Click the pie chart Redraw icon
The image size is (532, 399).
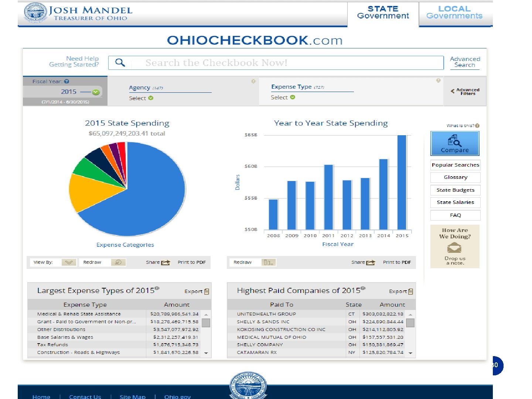coord(119,262)
